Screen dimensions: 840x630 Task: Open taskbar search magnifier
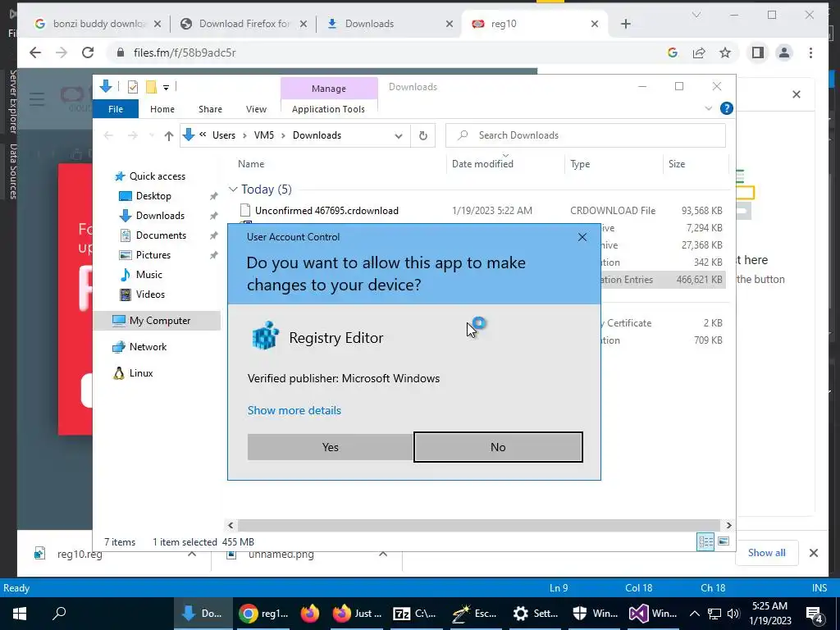tap(59, 614)
